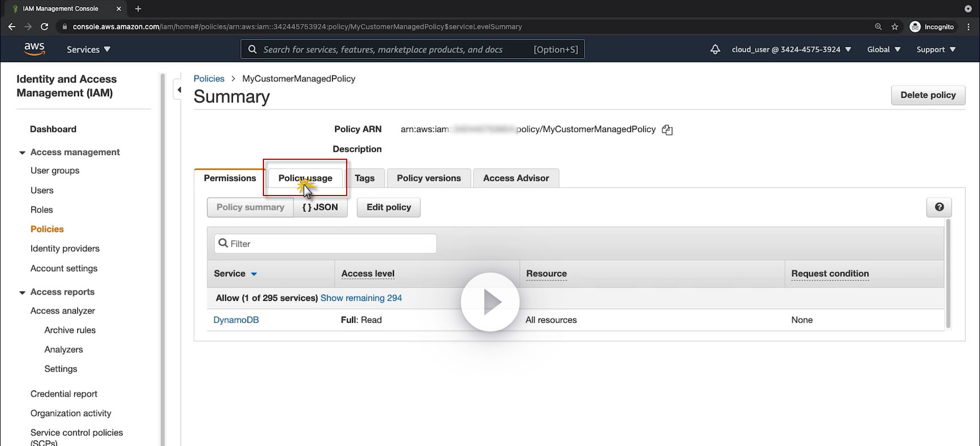This screenshot has height=446, width=980.
Task: Switch to the Access Advisor tab
Action: (x=516, y=178)
